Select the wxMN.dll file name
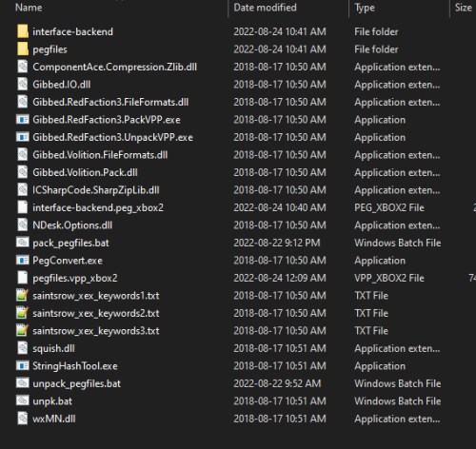 coord(54,419)
